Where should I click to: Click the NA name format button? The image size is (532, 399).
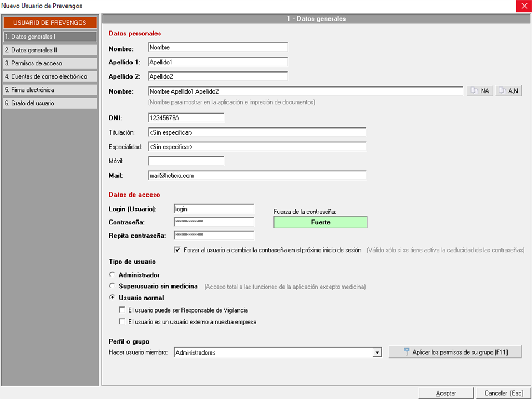click(479, 91)
